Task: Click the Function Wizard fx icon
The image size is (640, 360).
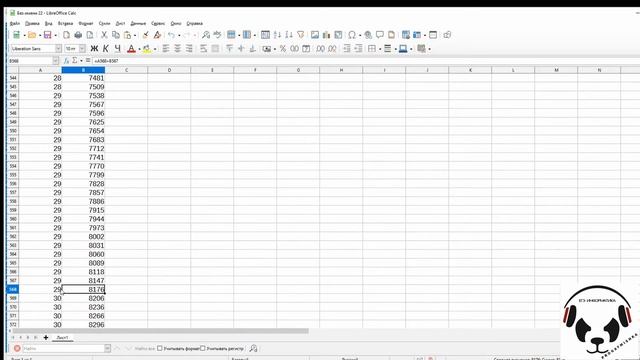Action: point(67,61)
